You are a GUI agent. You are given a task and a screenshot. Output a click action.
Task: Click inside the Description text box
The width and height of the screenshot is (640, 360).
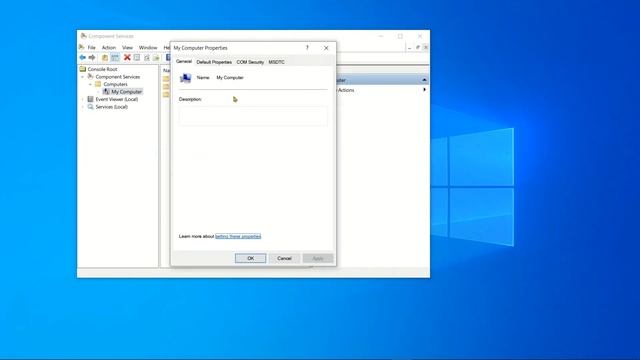click(x=253, y=116)
